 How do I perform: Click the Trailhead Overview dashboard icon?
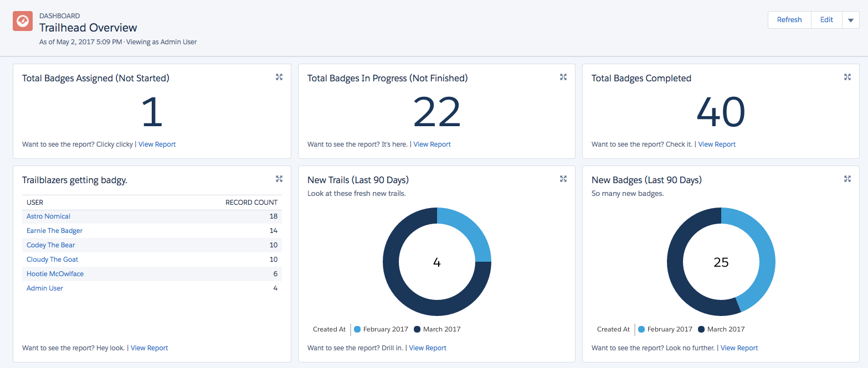(23, 22)
